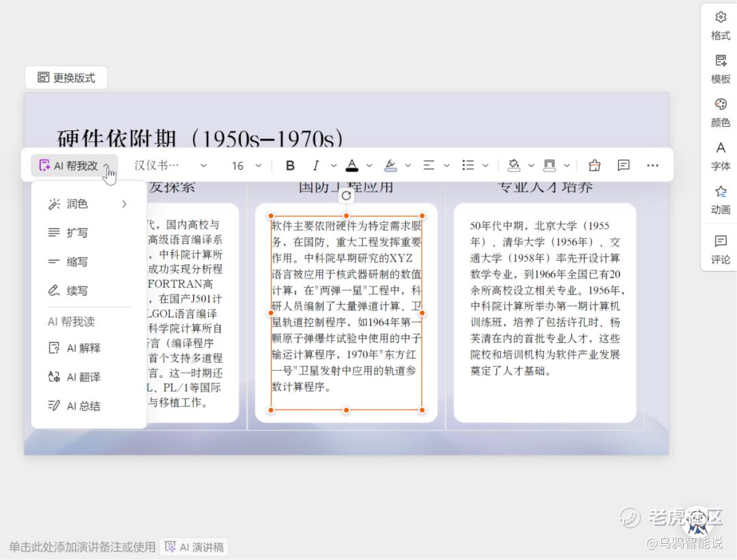Click the rotate handle above the selected text box
The image size is (737, 560).
tap(347, 196)
